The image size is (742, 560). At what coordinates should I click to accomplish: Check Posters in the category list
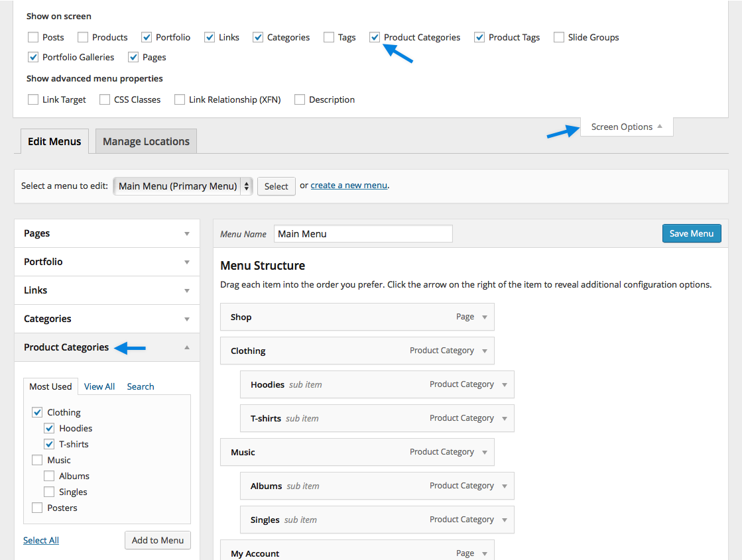click(37, 508)
